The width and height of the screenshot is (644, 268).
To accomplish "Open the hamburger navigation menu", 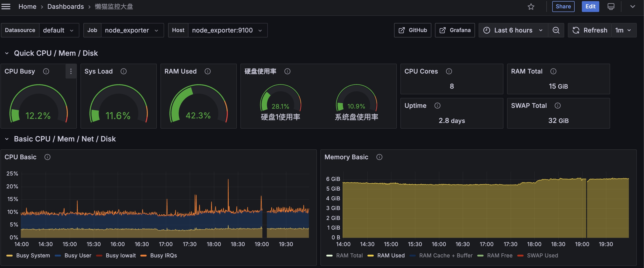I will (6, 7).
